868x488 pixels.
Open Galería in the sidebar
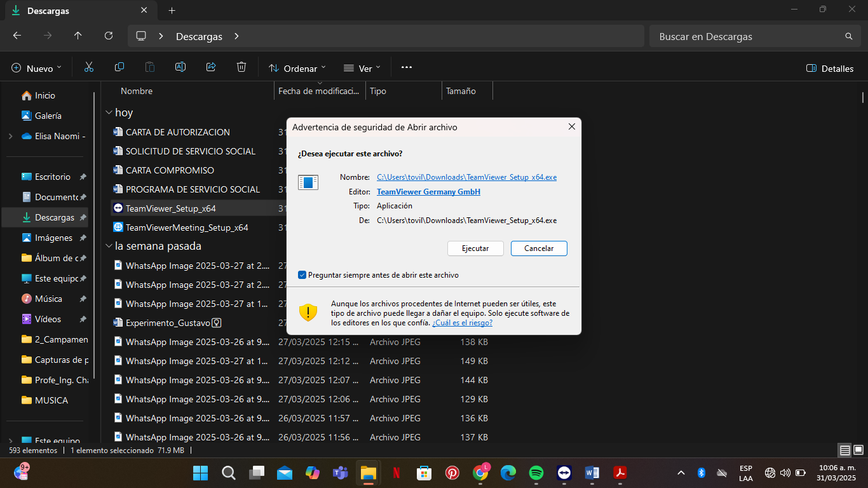[48, 116]
